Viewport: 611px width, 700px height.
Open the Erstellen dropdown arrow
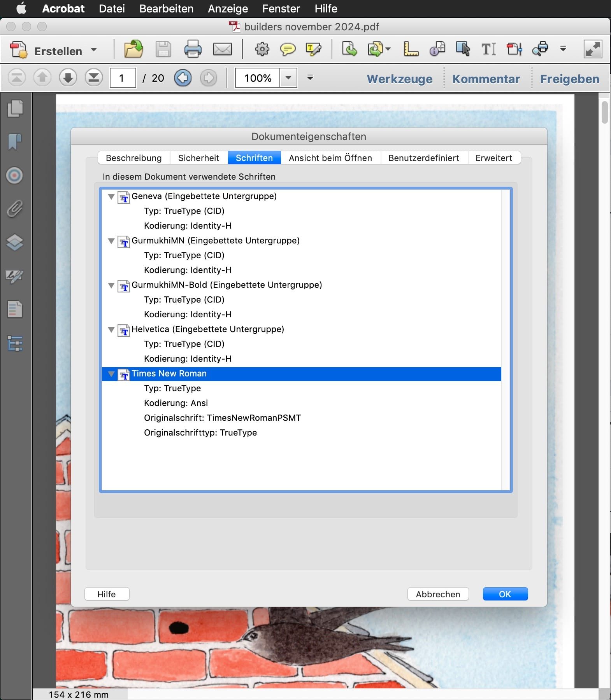point(93,50)
